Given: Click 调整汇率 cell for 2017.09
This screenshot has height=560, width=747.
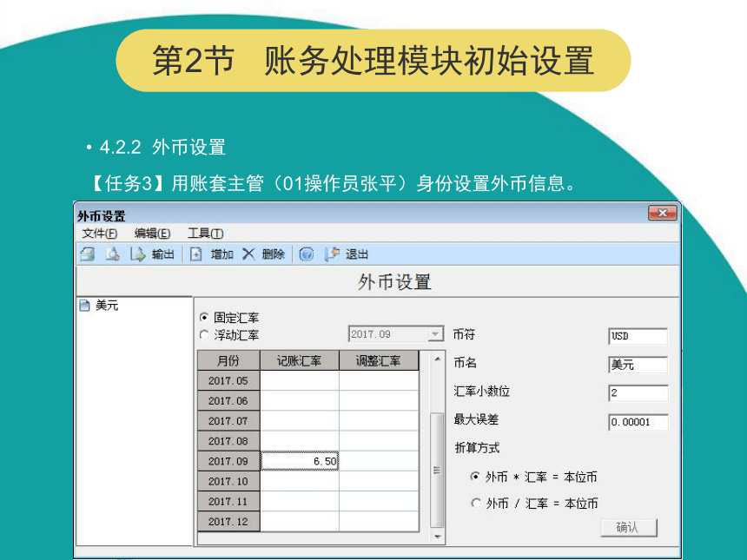Looking at the screenshot, I should click(379, 461).
